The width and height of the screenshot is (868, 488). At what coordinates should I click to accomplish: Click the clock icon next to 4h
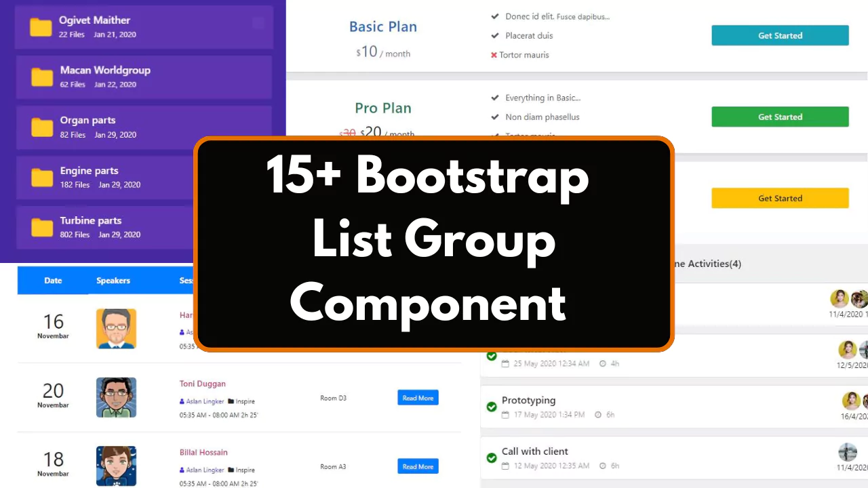click(x=603, y=363)
